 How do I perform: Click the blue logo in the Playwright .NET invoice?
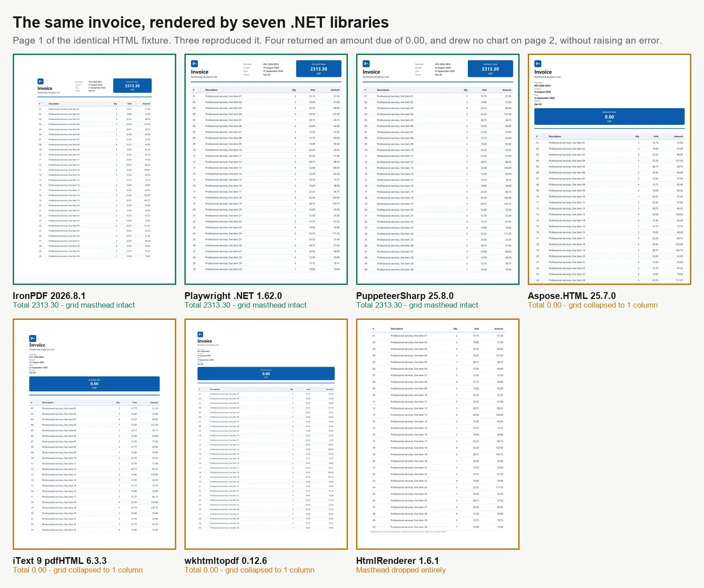pos(194,64)
